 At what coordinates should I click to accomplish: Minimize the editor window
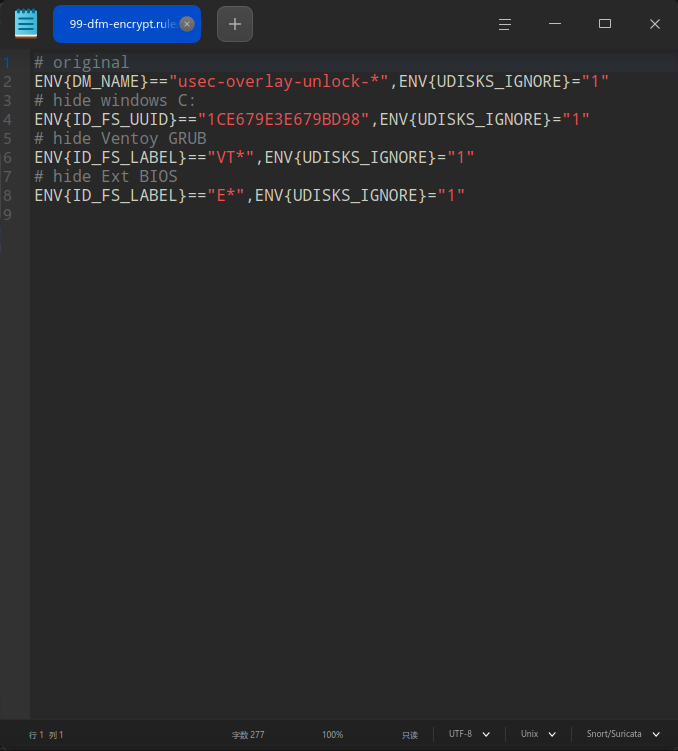click(555, 23)
